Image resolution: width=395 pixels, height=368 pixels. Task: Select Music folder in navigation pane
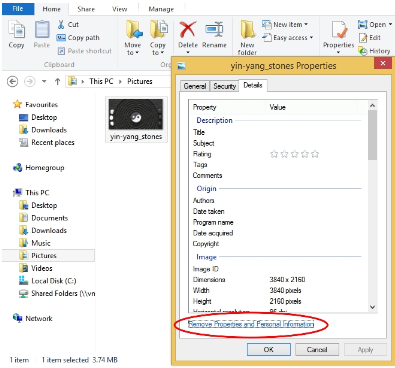(x=35, y=243)
